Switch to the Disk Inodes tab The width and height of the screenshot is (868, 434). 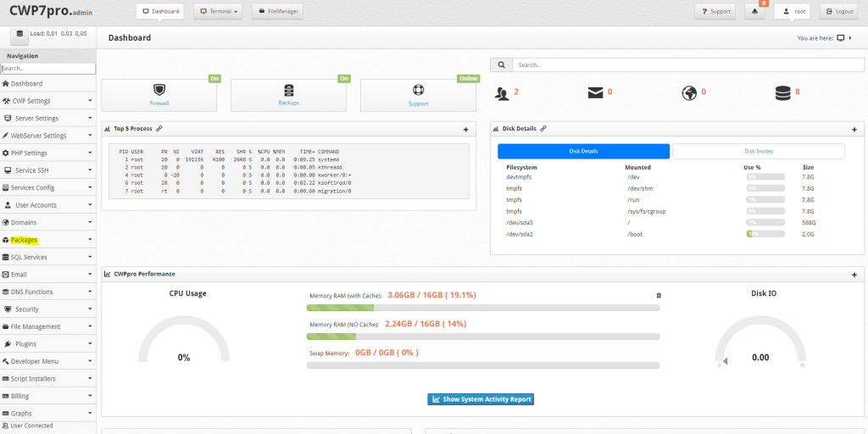coord(759,151)
